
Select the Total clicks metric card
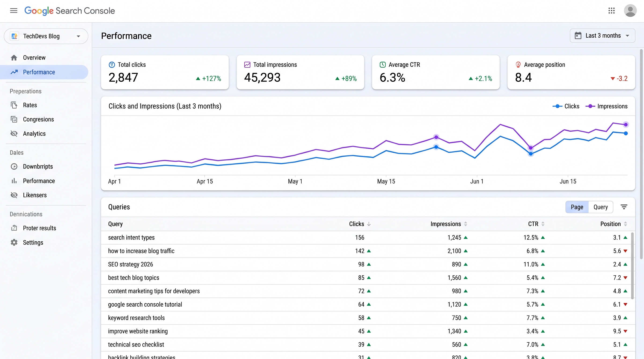point(165,72)
